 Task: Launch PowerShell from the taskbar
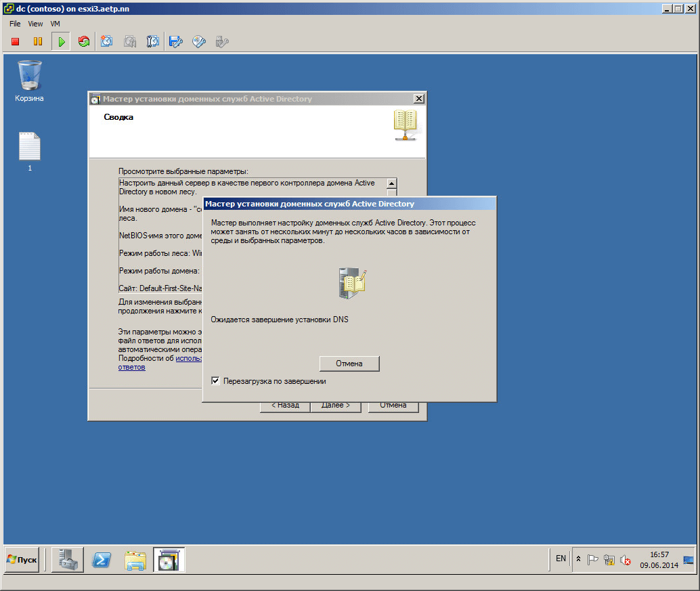coord(102,560)
